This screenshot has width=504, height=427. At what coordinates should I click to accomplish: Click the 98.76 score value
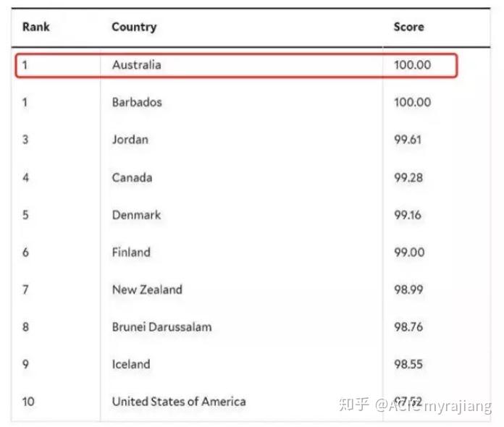pyautogui.click(x=408, y=326)
